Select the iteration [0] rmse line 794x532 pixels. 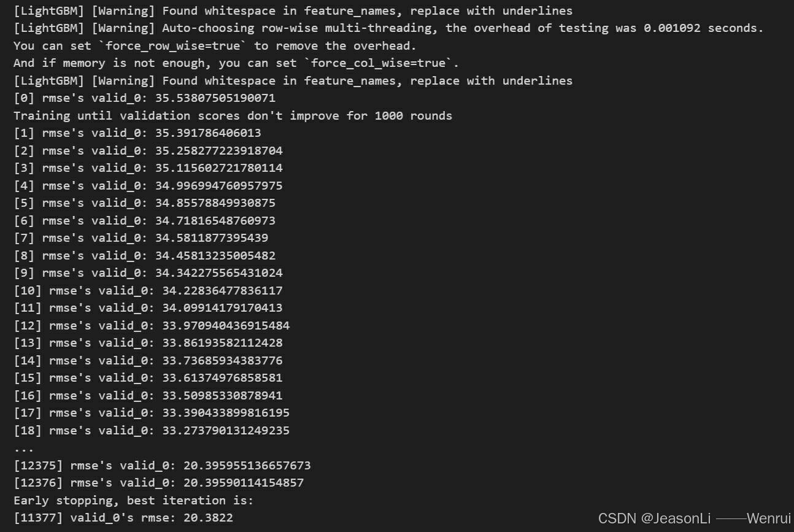(x=144, y=98)
